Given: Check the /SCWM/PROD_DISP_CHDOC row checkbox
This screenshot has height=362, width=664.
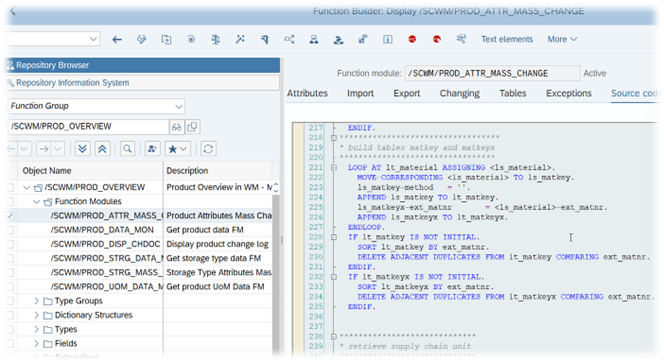Looking at the screenshot, I should tap(10, 244).
